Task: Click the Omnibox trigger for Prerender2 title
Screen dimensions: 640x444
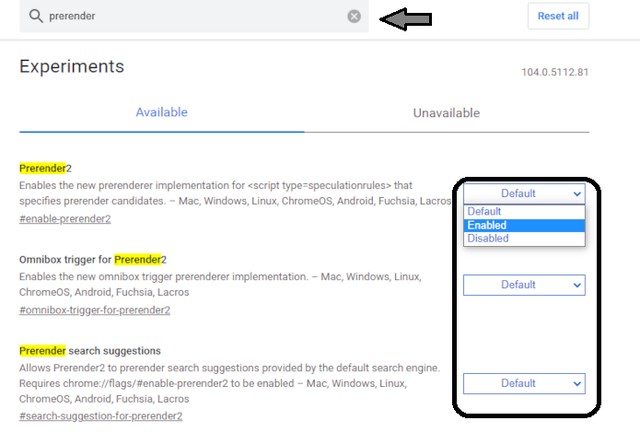Action: [x=92, y=259]
